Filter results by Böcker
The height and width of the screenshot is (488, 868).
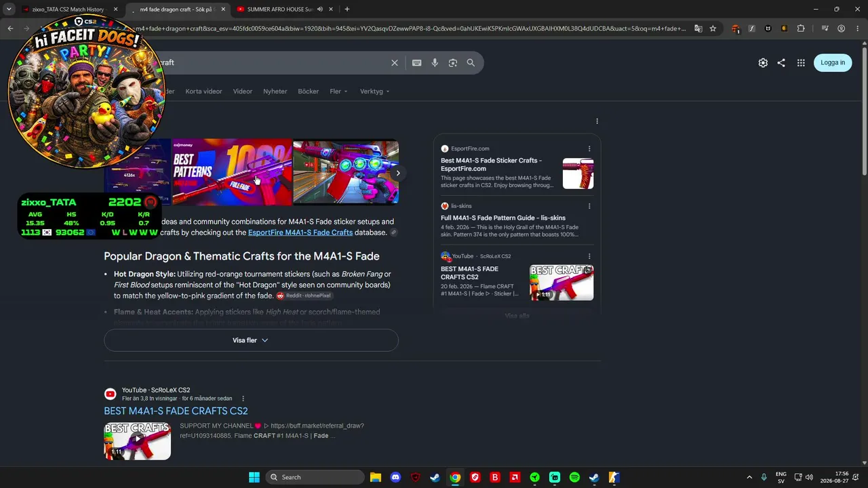[x=309, y=91]
